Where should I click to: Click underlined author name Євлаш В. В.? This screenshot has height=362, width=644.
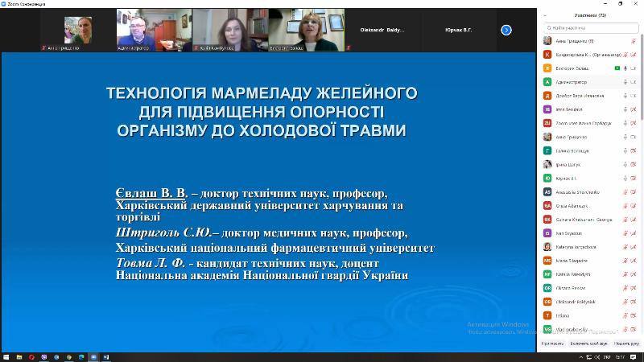point(151,193)
